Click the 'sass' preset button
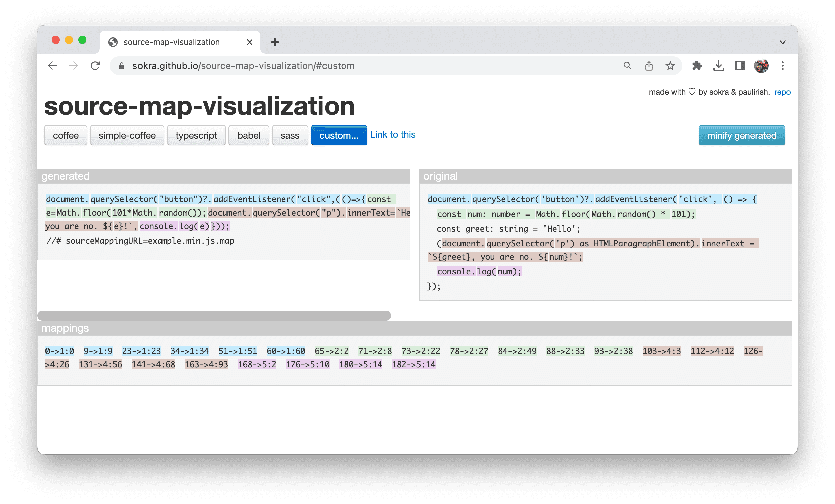Viewport: 835px width, 504px height. point(290,135)
